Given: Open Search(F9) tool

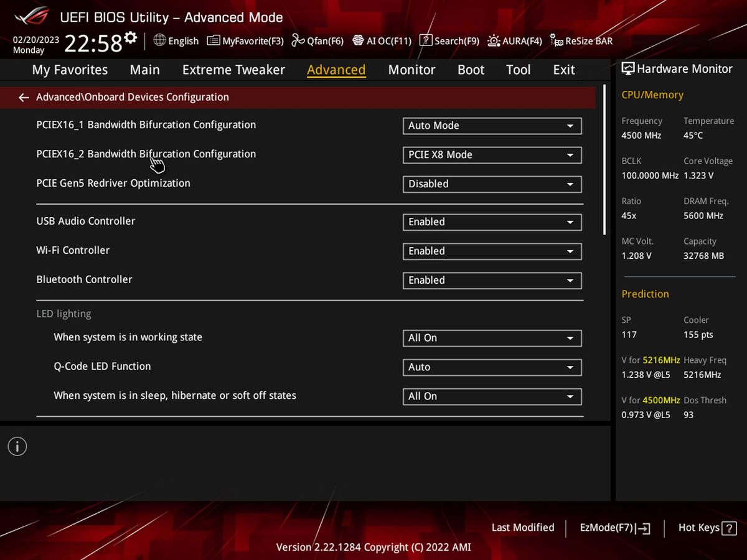Looking at the screenshot, I should tap(449, 40).
